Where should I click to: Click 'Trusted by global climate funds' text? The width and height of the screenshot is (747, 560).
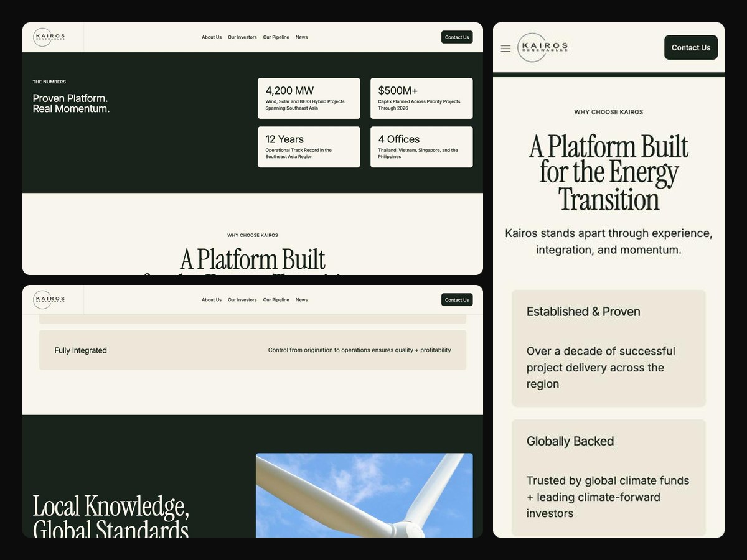(x=608, y=497)
